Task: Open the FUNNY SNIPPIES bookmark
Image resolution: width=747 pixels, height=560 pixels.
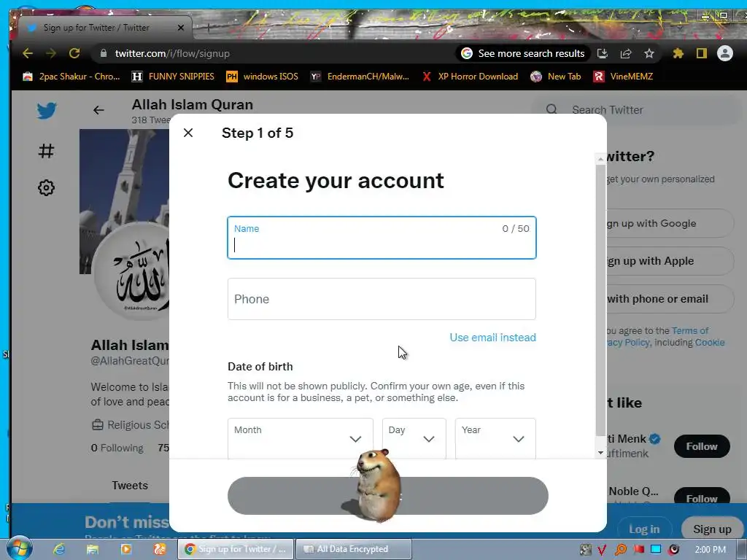Action: click(x=173, y=76)
